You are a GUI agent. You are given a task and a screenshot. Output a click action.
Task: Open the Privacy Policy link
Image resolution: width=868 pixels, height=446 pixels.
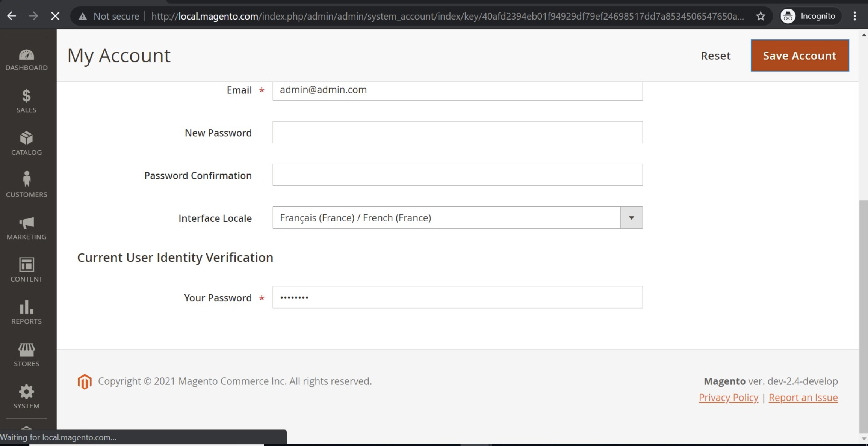coord(728,397)
